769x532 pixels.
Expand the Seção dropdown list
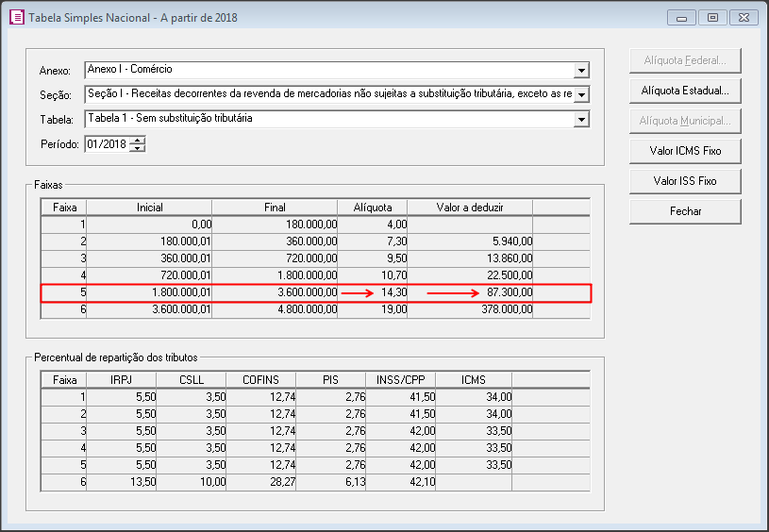581,95
